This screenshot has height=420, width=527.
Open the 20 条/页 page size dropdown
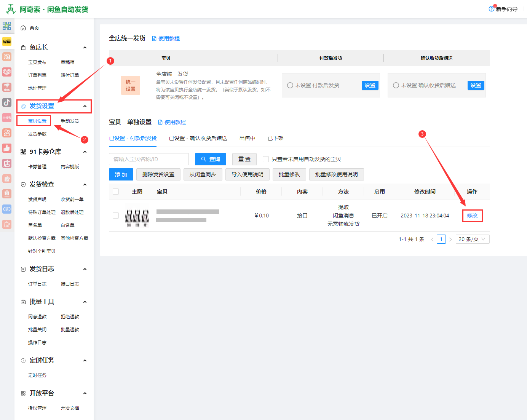472,239
